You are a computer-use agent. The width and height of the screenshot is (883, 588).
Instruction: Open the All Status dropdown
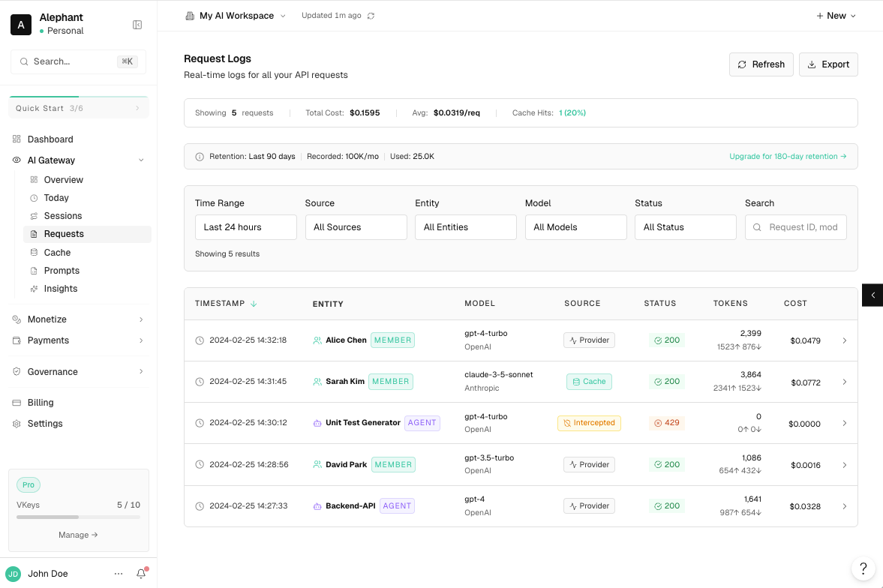686,227
